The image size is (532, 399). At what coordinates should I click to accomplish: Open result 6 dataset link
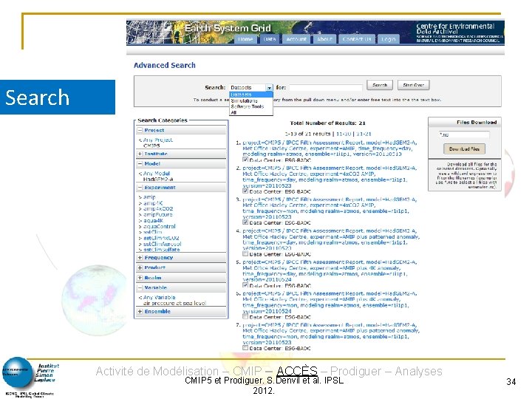click(330, 302)
